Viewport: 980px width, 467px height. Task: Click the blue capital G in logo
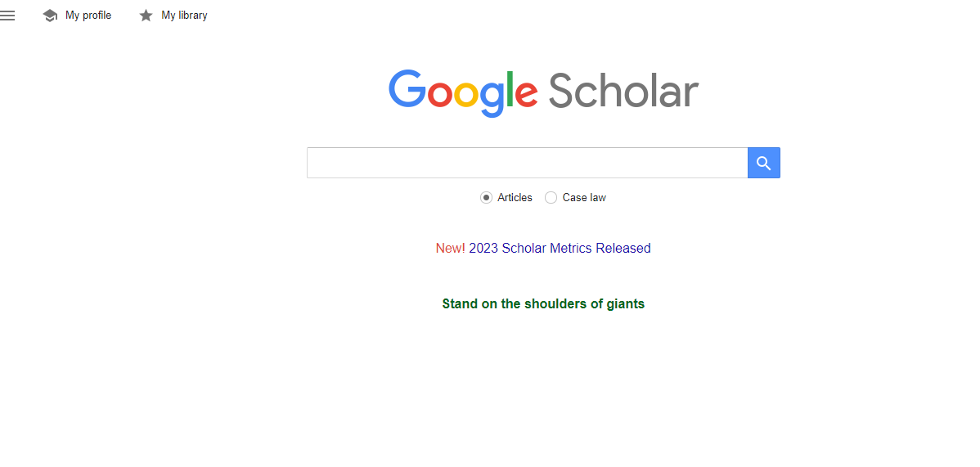click(407, 88)
